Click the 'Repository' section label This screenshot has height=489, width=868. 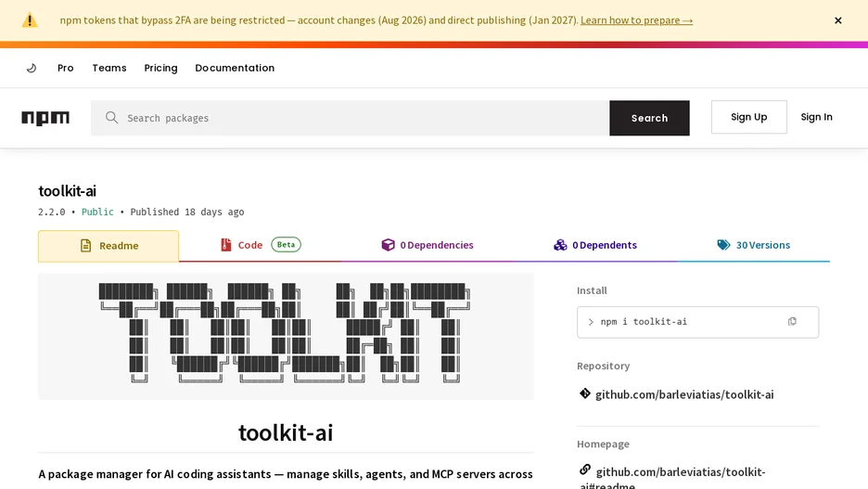pos(604,367)
